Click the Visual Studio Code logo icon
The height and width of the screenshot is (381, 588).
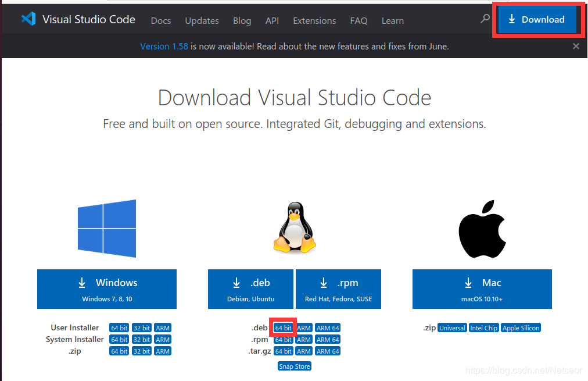[x=28, y=19]
